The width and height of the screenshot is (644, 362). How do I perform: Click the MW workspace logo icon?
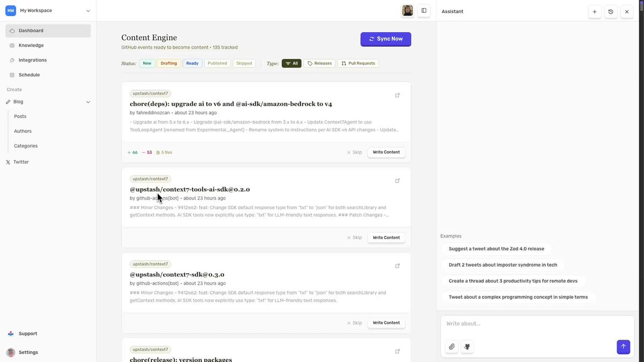click(x=11, y=11)
